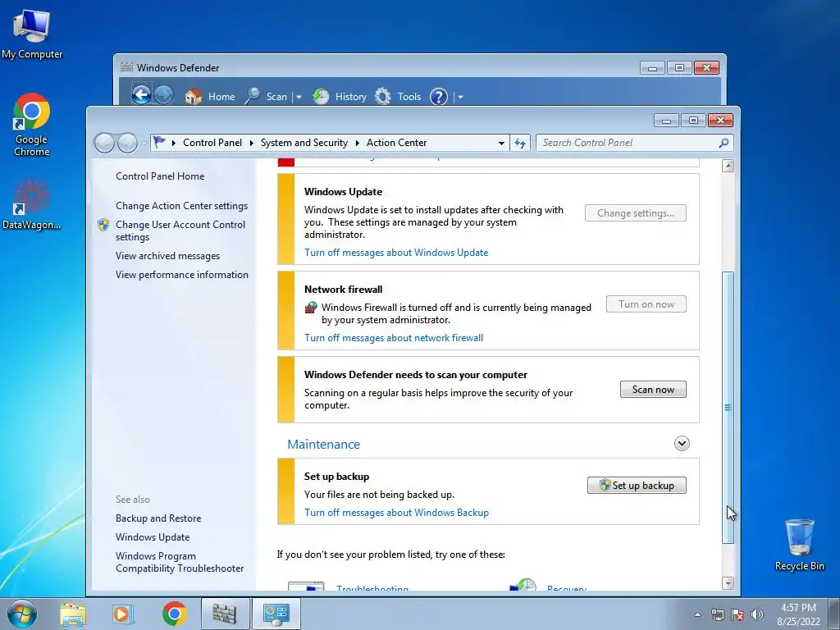This screenshot has width=840, height=630.
Task: Open Change User Account Control settings
Action: pyautogui.click(x=180, y=231)
